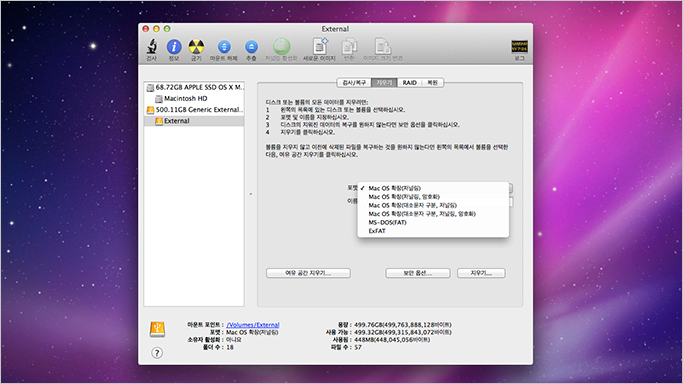This screenshot has width=683, height=384.
Task: Click the yellow minimize window button
Action: tap(156, 29)
